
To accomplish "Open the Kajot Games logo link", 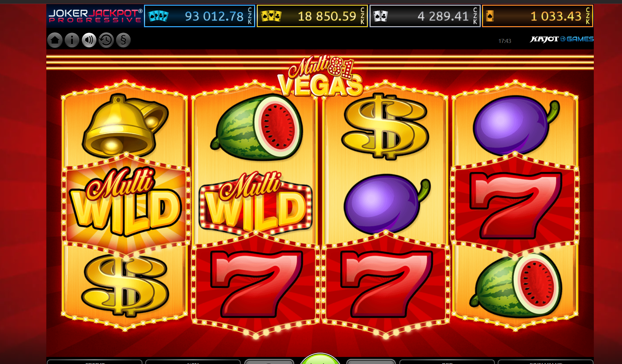I will pyautogui.click(x=562, y=39).
